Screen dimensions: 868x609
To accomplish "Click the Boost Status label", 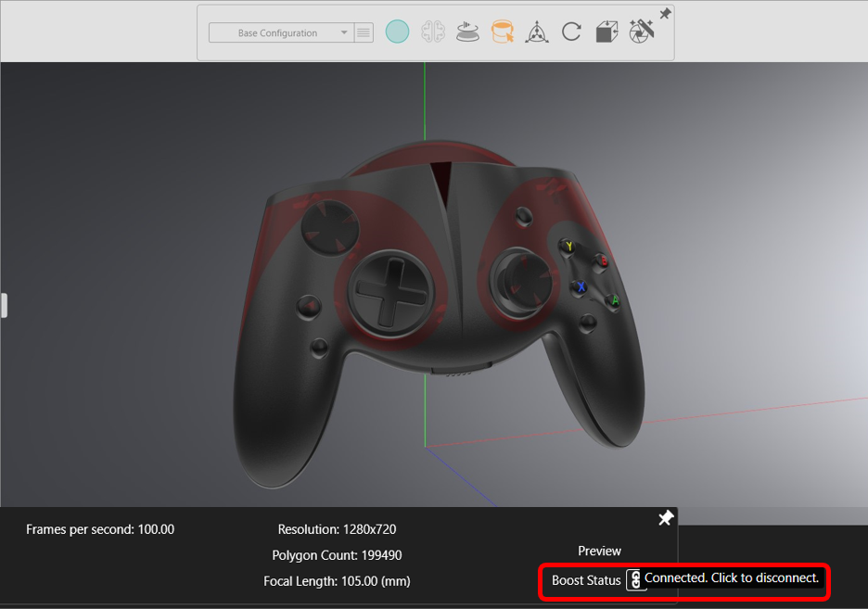I will coord(586,580).
